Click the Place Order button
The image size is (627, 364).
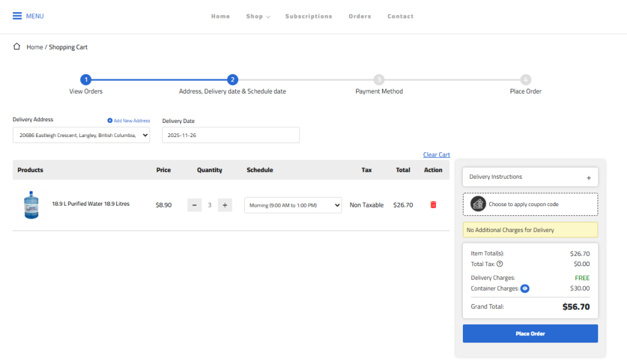(530, 333)
